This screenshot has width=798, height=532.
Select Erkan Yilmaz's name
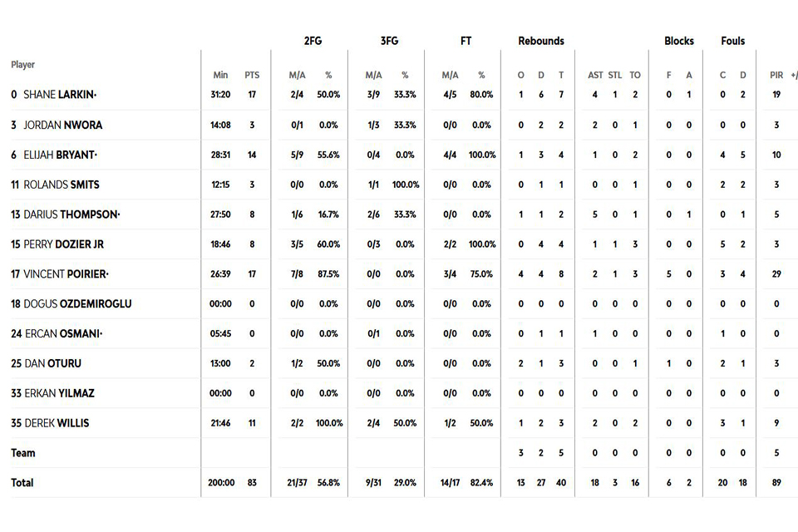[x=60, y=393]
